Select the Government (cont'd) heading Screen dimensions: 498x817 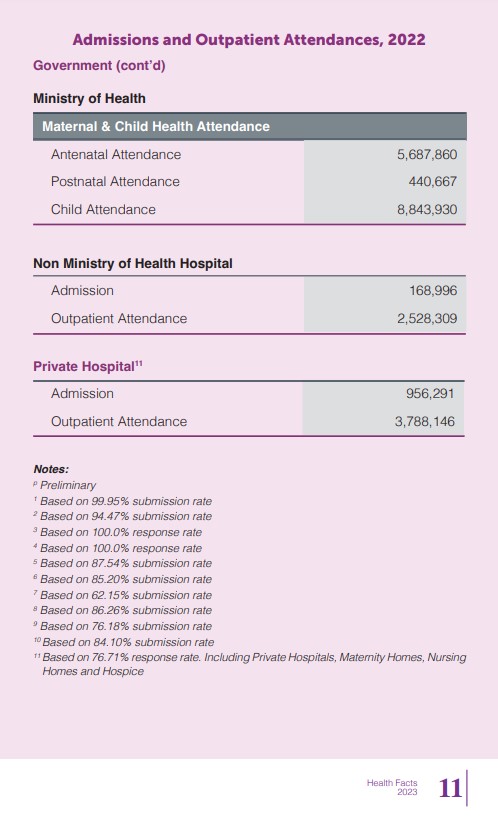[x=99, y=66]
